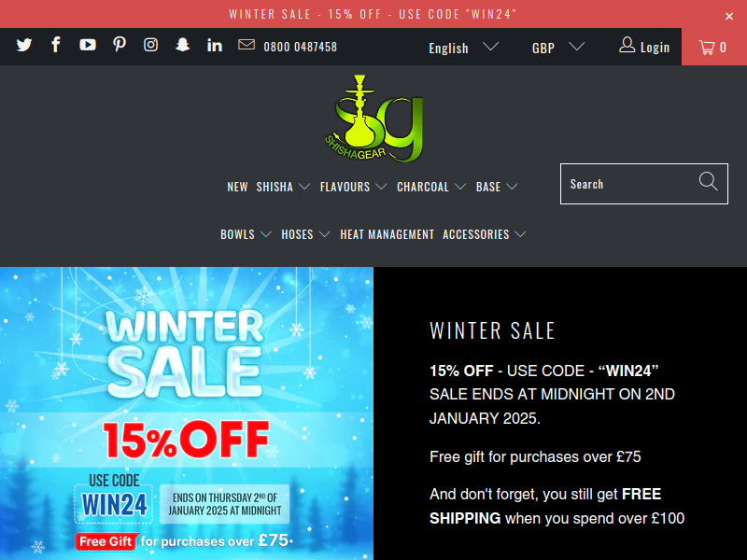This screenshot has height=560, width=747.
Task: Click the ShishaGear logo
Action: coord(373,119)
